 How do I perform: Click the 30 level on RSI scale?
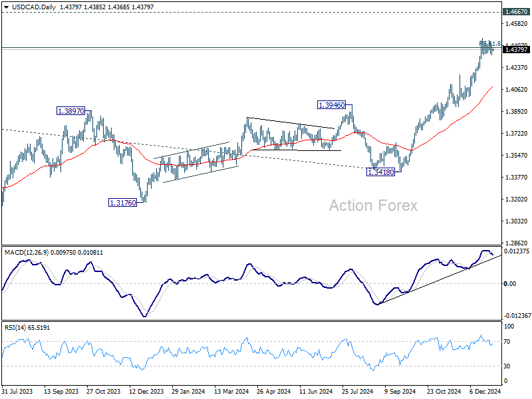click(507, 366)
